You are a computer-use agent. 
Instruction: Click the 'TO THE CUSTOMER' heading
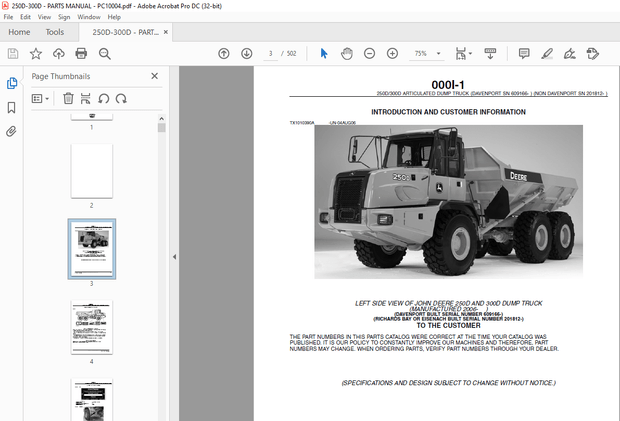(448, 325)
